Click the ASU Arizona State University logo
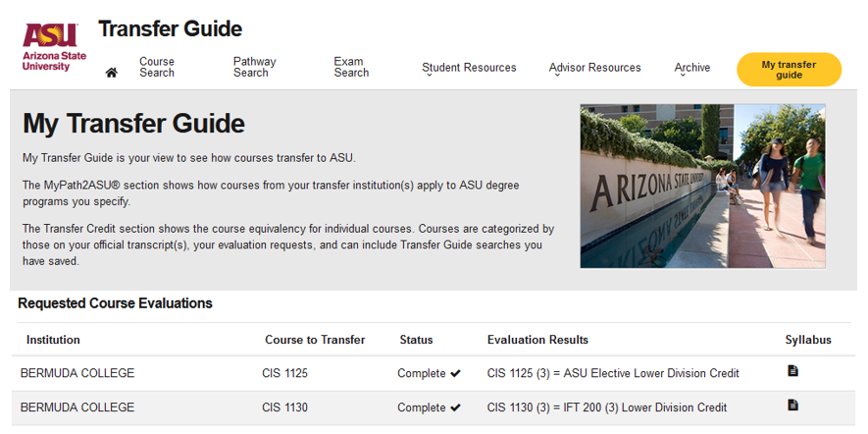Image resolution: width=868 pixels, height=434 pixels. coord(54,46)
